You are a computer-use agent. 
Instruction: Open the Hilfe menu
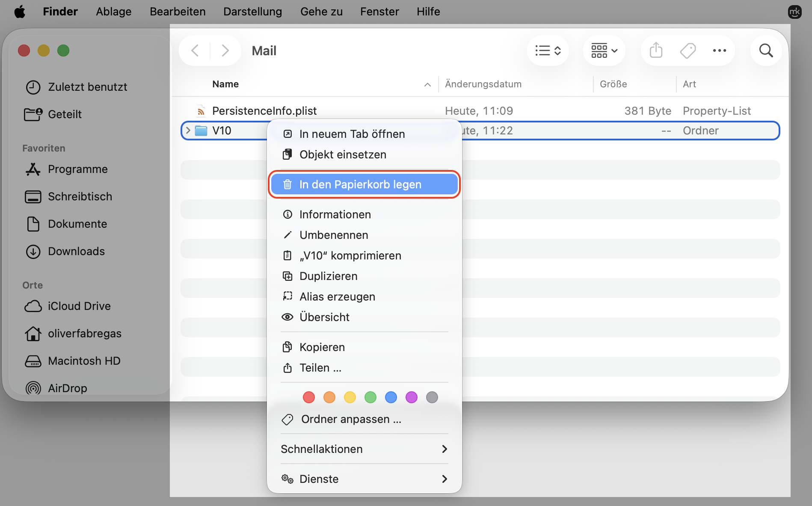[x=428, y=12]
